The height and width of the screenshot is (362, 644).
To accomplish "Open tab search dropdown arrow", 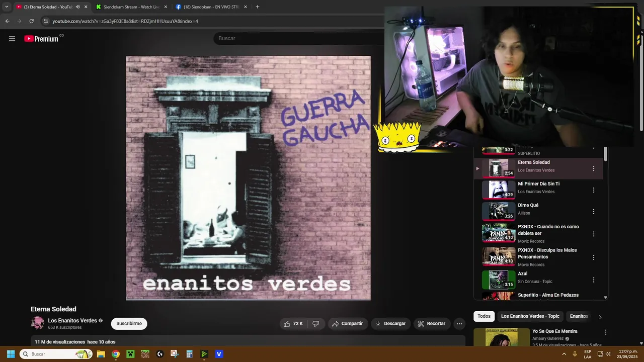I will pos(7,7).
